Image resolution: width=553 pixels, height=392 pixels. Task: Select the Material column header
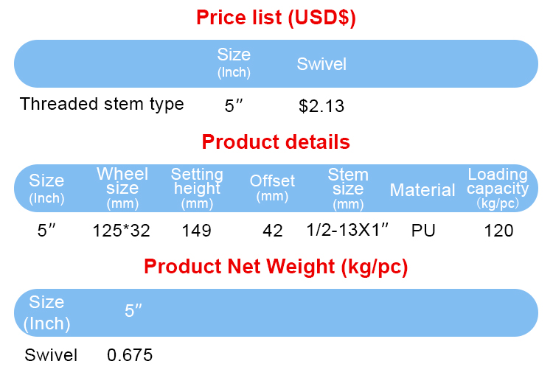pyautogui.click(x=422, y=190)
